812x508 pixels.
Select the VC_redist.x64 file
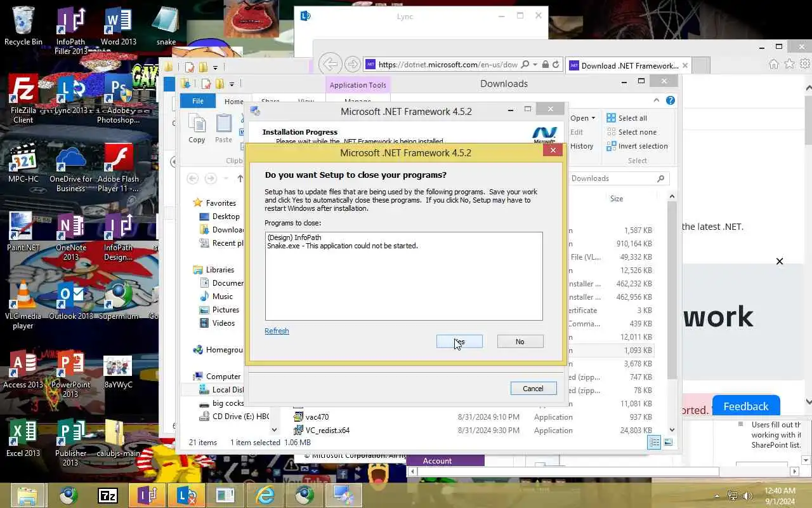tap(327, 431)
